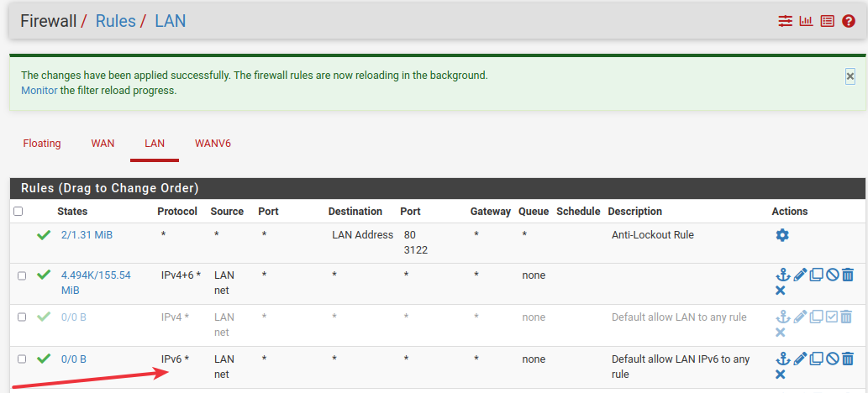
Task: Enable the Default allow LAN to any rule
Action: tap(832, 317)
